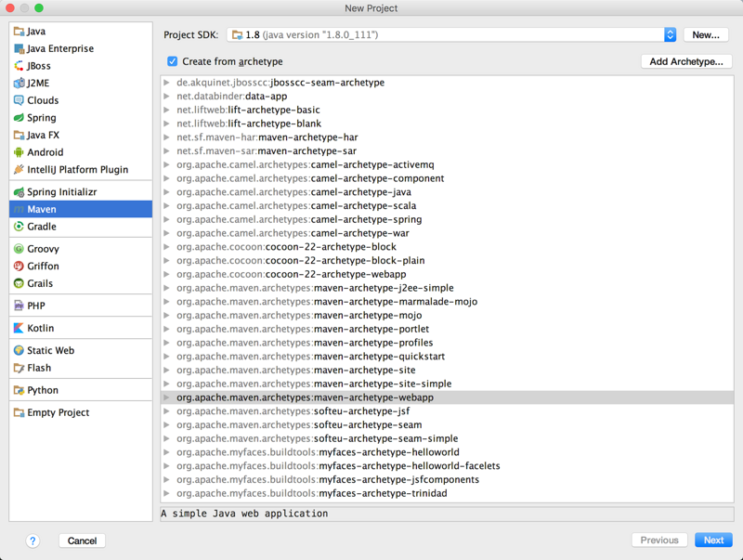This screenshot has width=743, height=560.
Task: Click the Next button
Action: point(713,540)
